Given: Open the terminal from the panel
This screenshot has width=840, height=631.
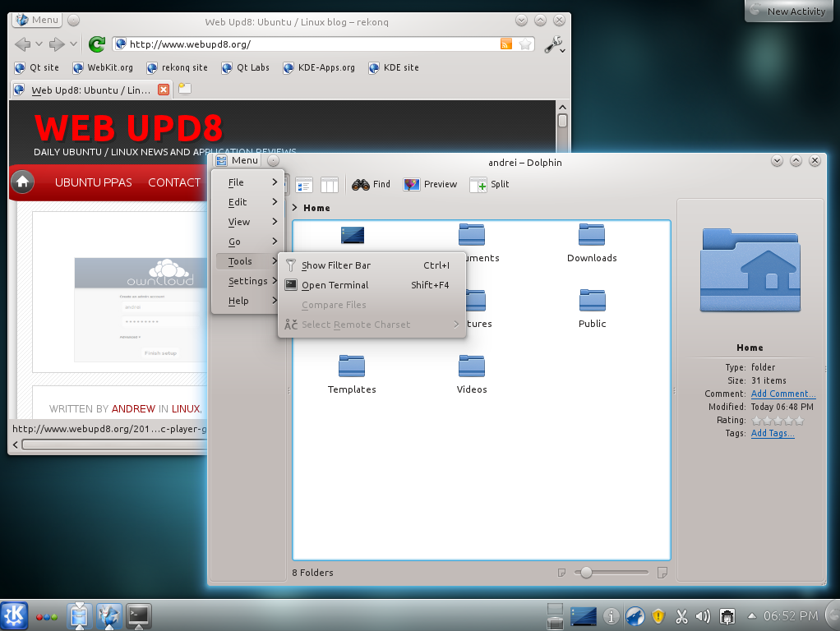Looking at the screenshot, I should [x=139, y=616].
